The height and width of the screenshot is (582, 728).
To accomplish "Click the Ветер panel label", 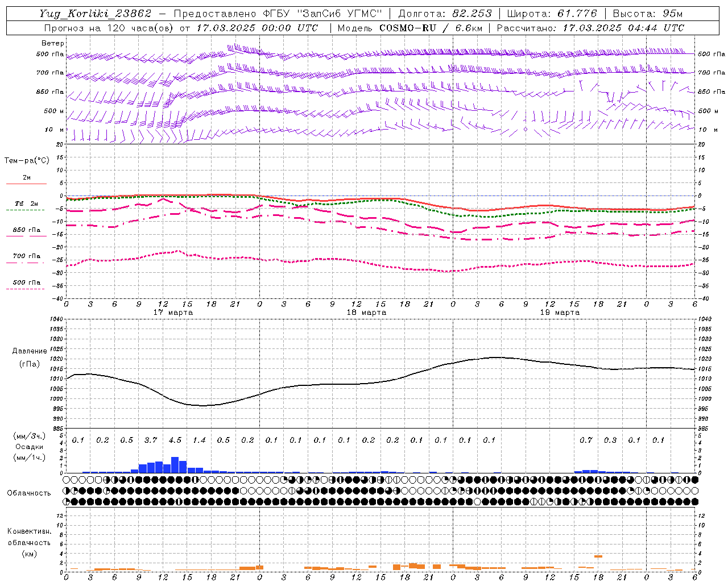I will pos(53,43).
